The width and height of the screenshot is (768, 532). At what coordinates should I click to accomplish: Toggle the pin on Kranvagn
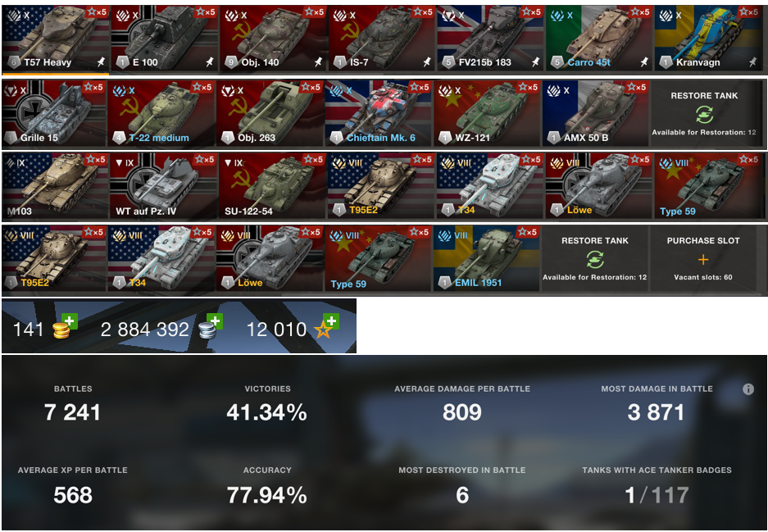point(753,62)
